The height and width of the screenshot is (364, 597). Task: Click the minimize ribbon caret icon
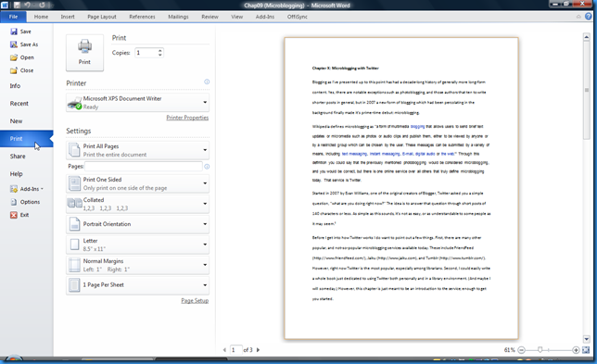578,17
